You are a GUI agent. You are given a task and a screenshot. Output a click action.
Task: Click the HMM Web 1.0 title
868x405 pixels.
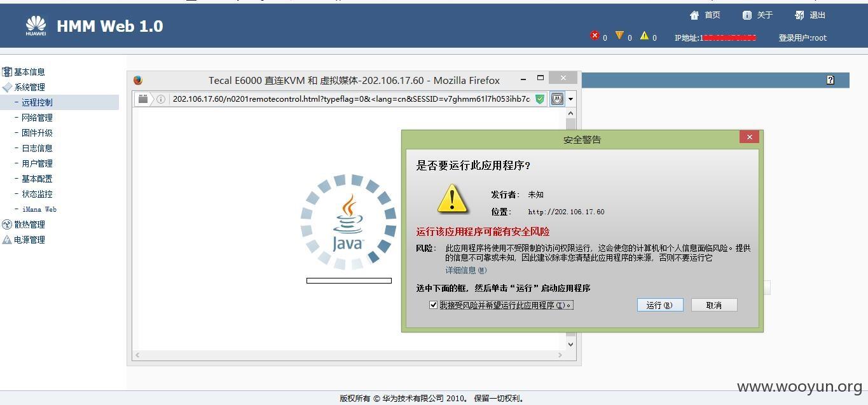110,26
